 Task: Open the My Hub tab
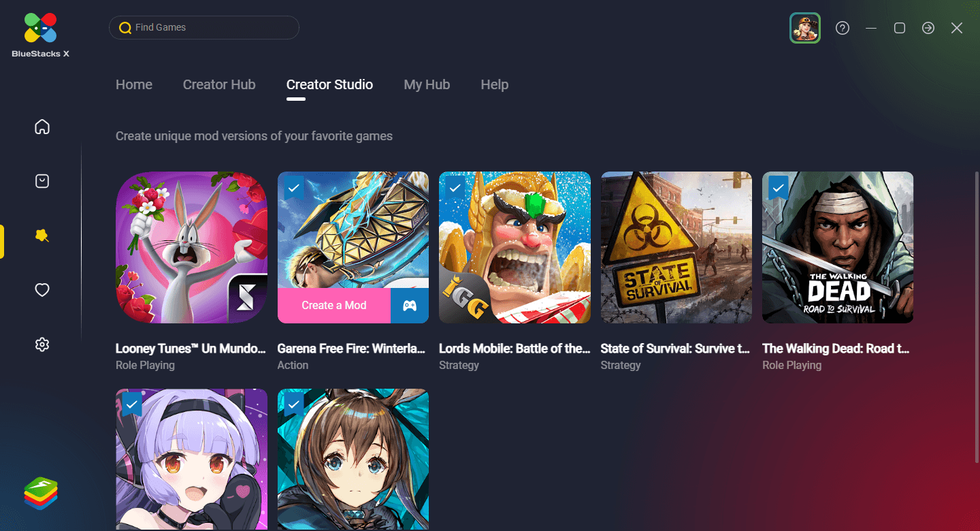[x=427, y=84]
